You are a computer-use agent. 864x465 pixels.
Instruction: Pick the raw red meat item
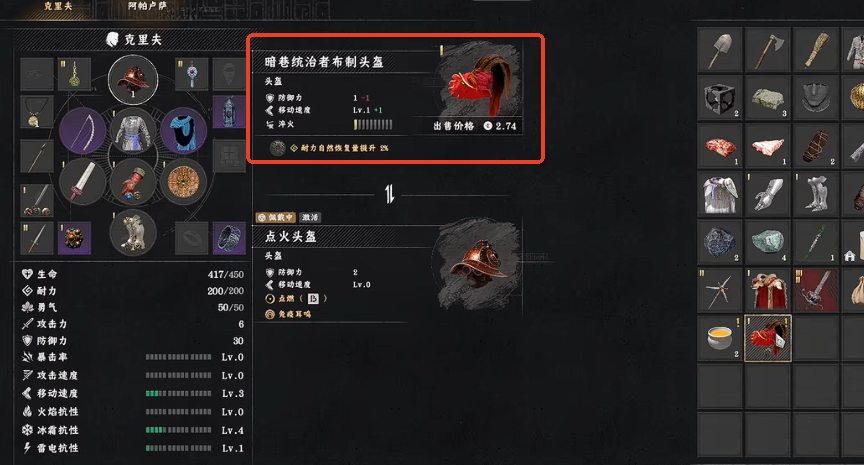coord(720,147)
